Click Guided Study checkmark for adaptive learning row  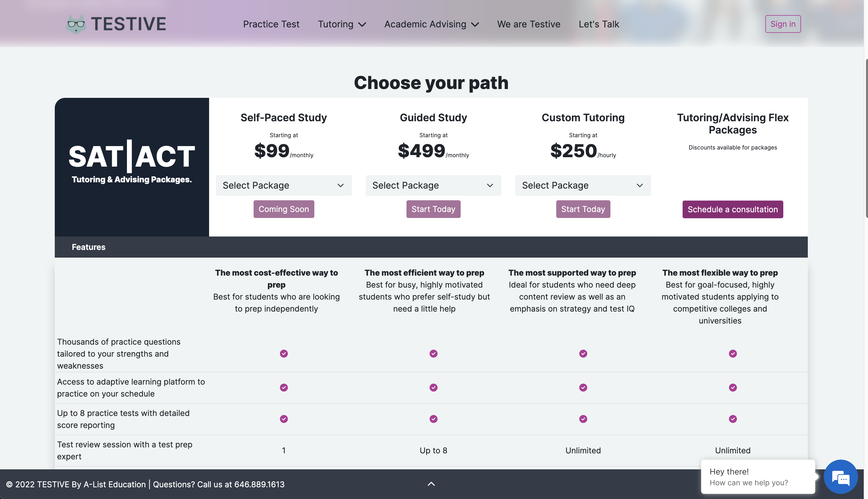[433, 388]
